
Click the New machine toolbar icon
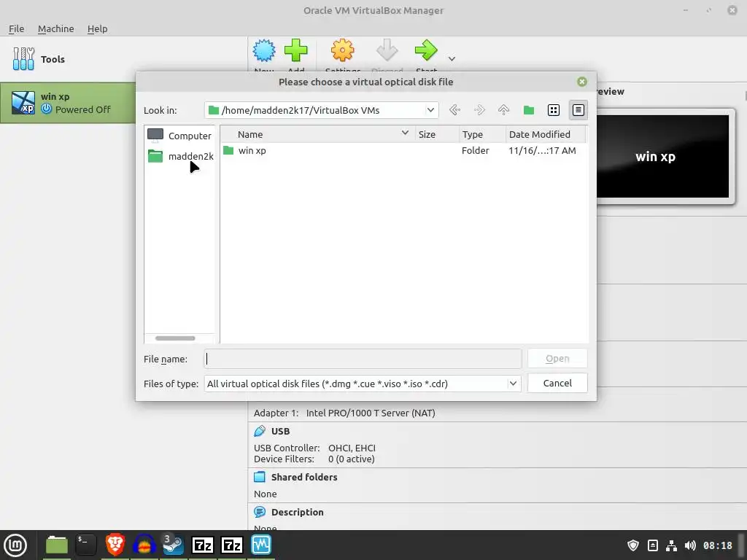point(264,50)
